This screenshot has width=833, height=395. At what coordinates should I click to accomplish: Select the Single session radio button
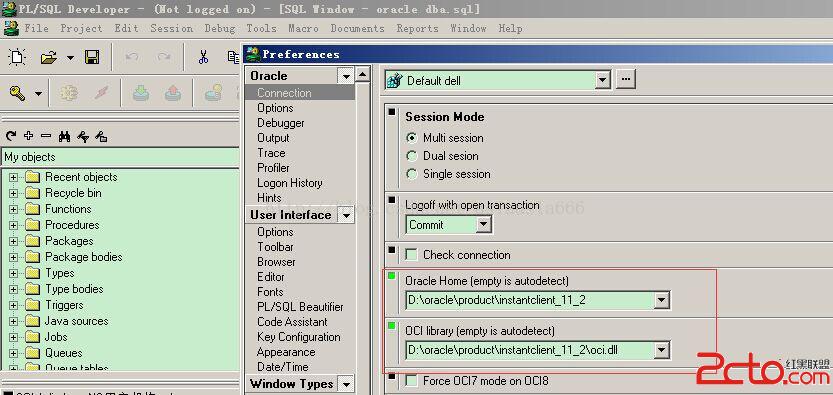[x=411, y=174]
